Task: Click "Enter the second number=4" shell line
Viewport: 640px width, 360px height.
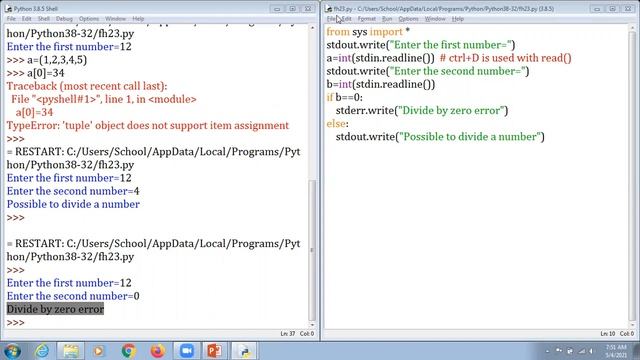Action: [73, 191]
